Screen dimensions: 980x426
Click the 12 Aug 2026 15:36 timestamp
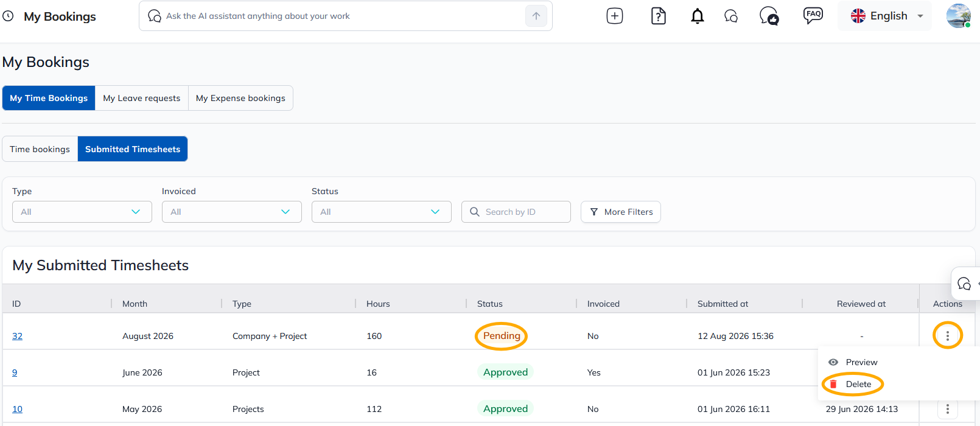pos(735,336)
